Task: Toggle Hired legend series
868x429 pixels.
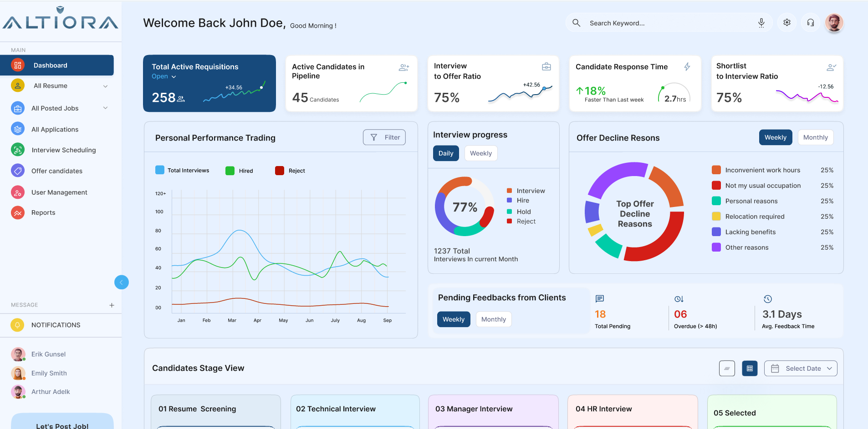Action: (x=240, y=171)
